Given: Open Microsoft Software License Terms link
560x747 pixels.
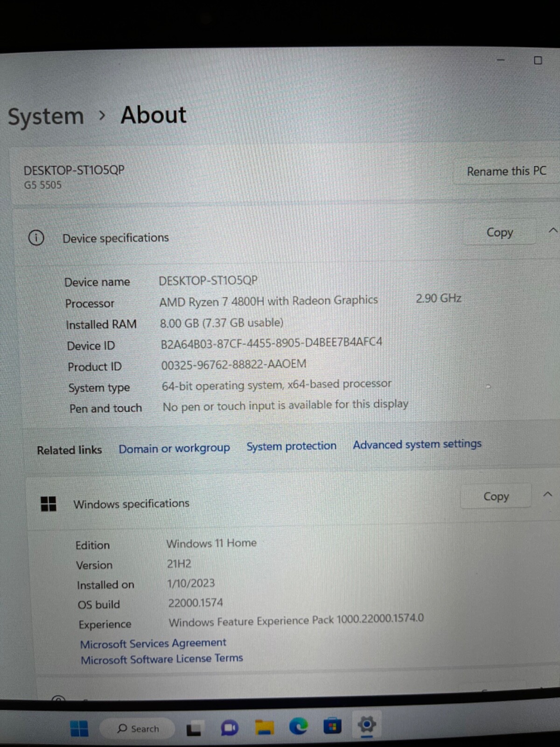Looking at the screenshot, I should [x=161, y=659].
